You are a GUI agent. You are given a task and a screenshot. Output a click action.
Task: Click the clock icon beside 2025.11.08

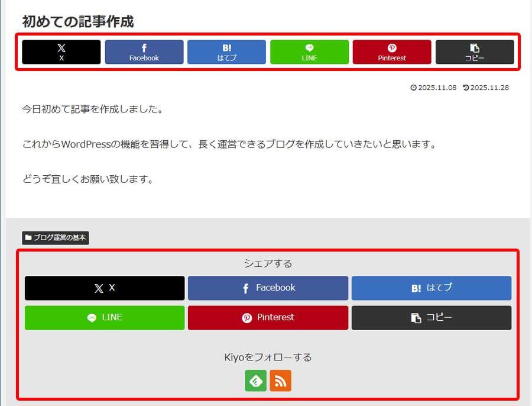click(414, 87)
